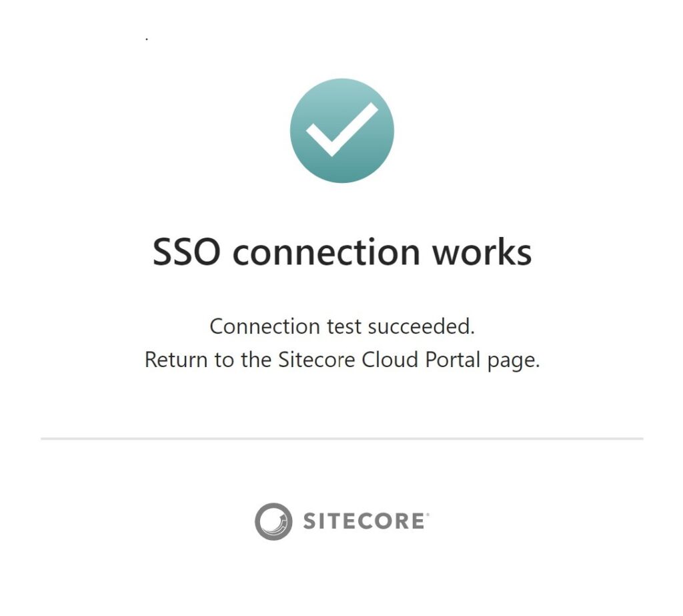Click "Return to the Sitecore Cloud Portal page."

pos(342,360)
